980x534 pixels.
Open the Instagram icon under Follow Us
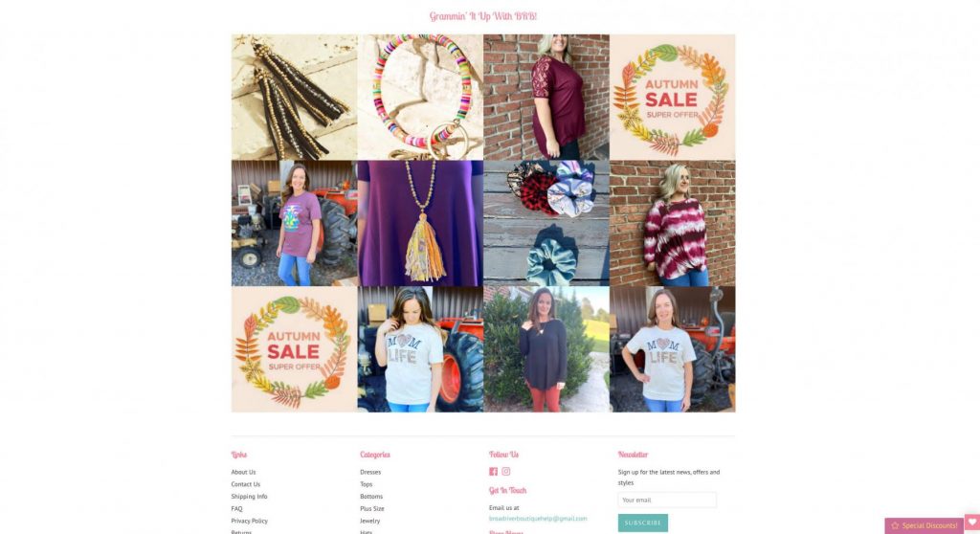click(x=505, y=472)
